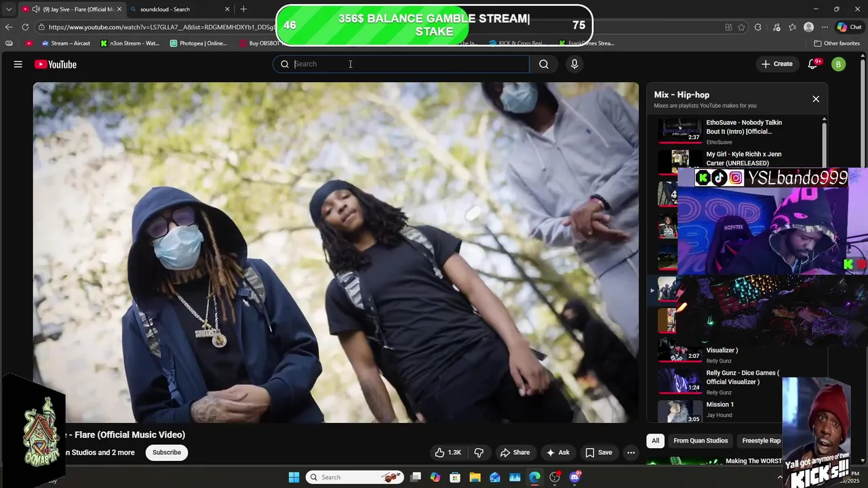
Task: Open Buy OBSBOT bookmark
Action: [x=260, y=43]
